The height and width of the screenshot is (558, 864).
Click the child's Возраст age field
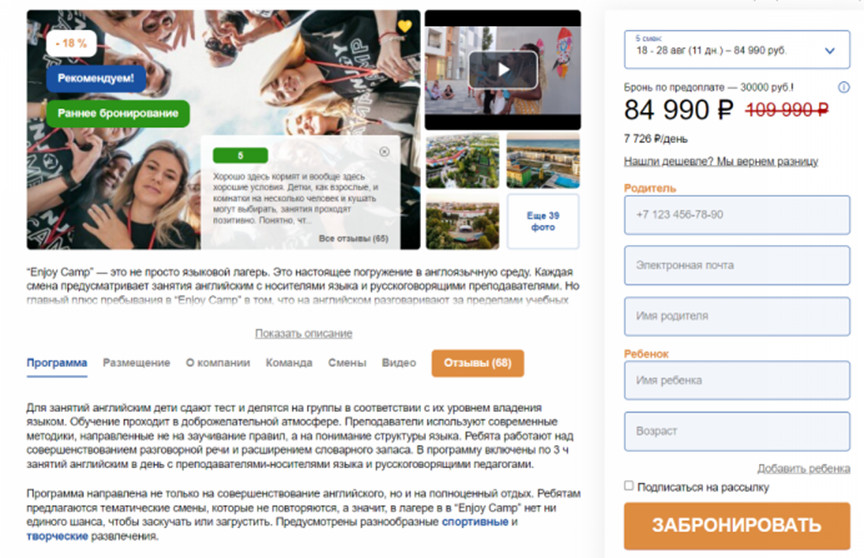pyautogui.click(x=737, y=431)
